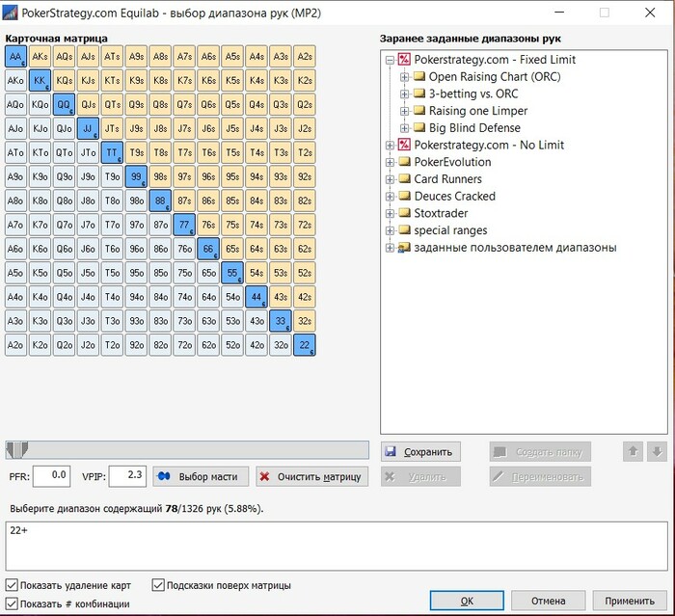Screen dimensions: 675x616
Task: Toggle Показать удаление карт checkbox
Action: (12, 585)
